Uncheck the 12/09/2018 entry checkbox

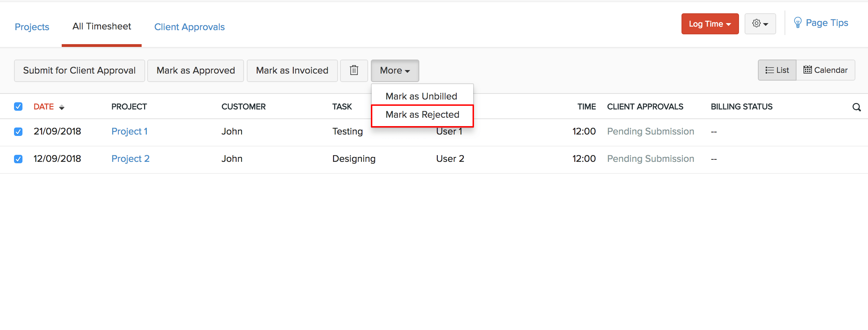18,159
